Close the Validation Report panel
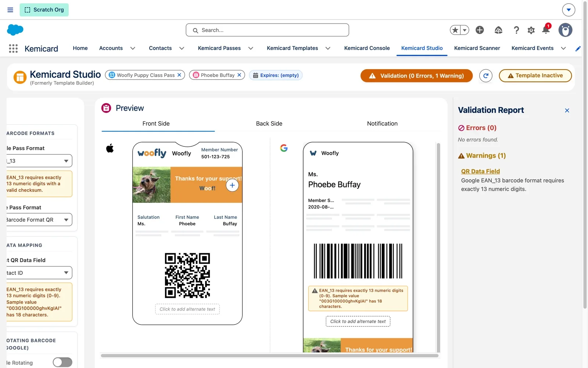The height and width of the screenshot is (368, 588). click(x=567, y=110)
